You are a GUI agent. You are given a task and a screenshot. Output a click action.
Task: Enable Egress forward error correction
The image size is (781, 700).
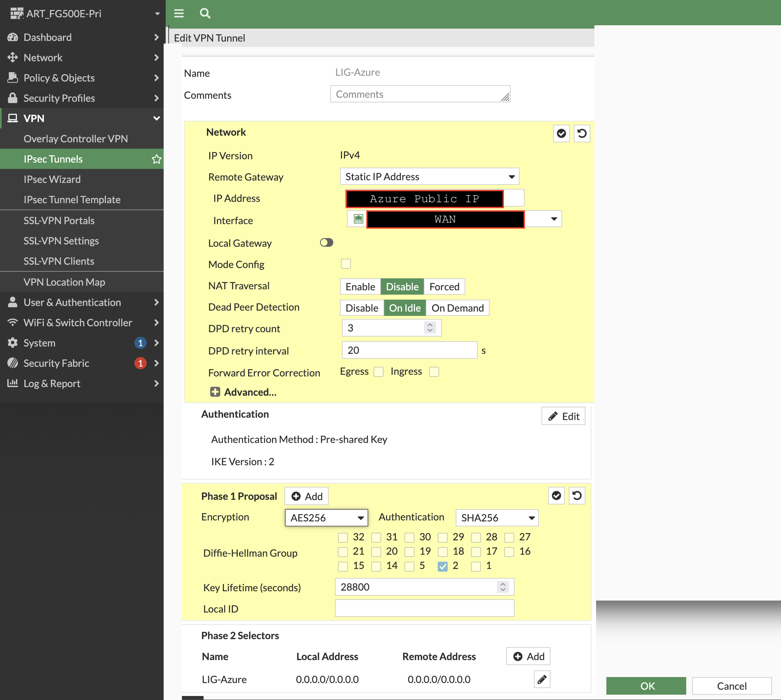click(379, 372)
